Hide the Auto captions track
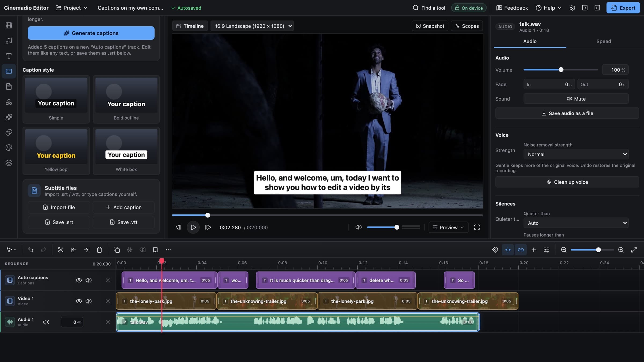The width and height of the screenshot is (644, 362). 79,280
